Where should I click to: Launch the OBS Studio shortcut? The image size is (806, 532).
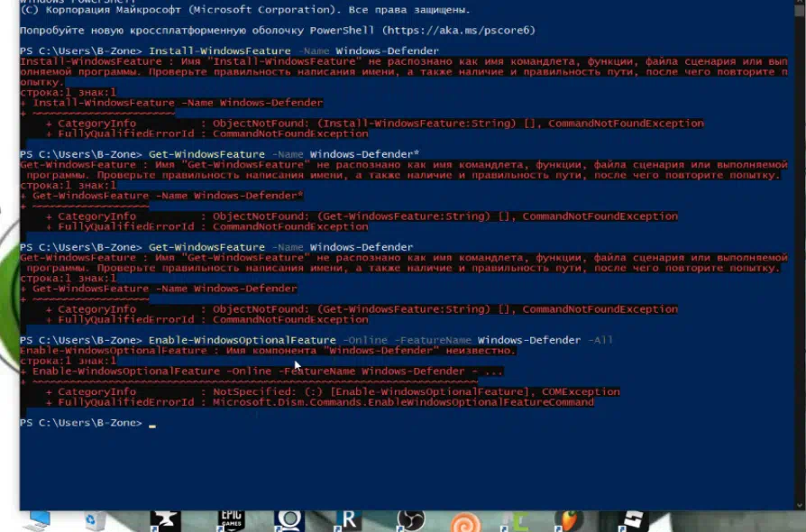(x=411, y=521)
